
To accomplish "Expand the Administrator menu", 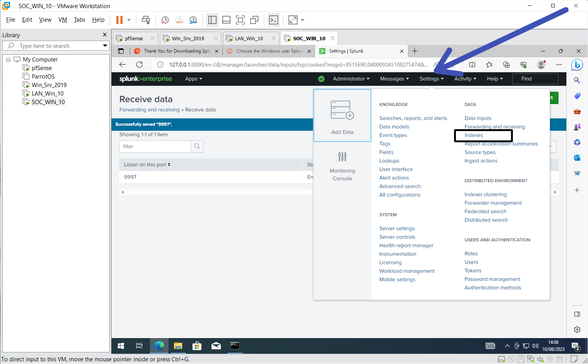I will pyautogui.click(x=351, y=79).
